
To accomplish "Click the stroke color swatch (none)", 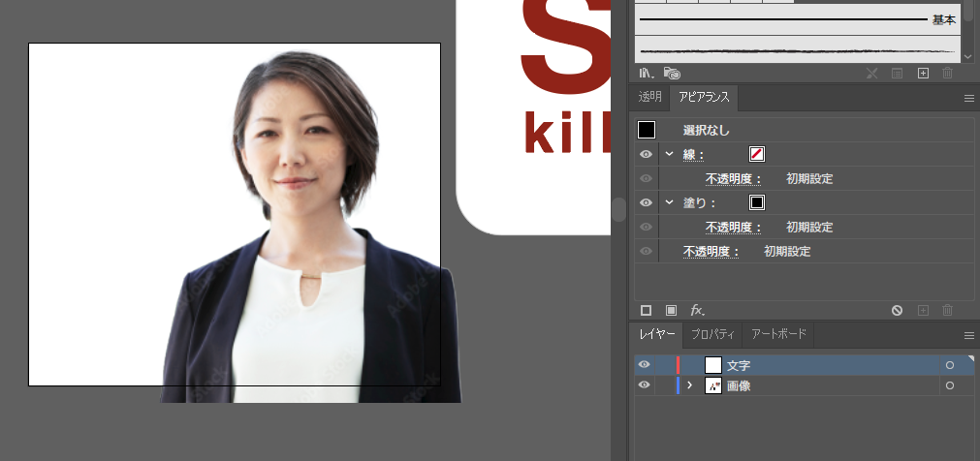I will pyautogui.click(x=757, y=154).
